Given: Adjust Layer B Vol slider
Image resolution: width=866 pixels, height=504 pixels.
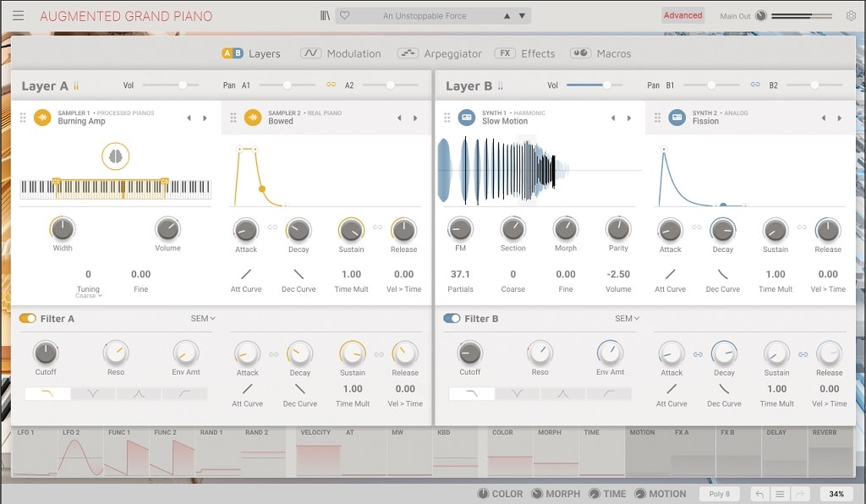Looking at the screenshot, I should [595, 85].
